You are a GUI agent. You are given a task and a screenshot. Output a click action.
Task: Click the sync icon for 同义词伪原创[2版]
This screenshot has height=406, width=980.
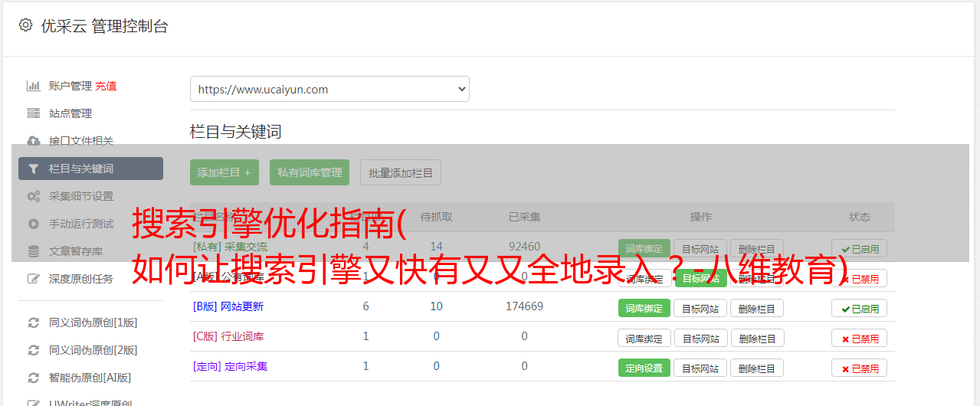tap(34, 350)
